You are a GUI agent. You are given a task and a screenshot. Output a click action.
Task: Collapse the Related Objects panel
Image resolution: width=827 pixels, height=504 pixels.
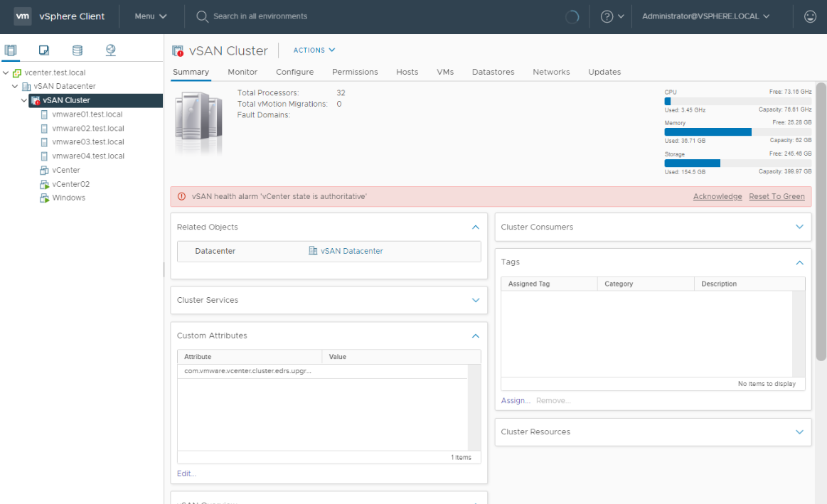(x=475, y=227)
